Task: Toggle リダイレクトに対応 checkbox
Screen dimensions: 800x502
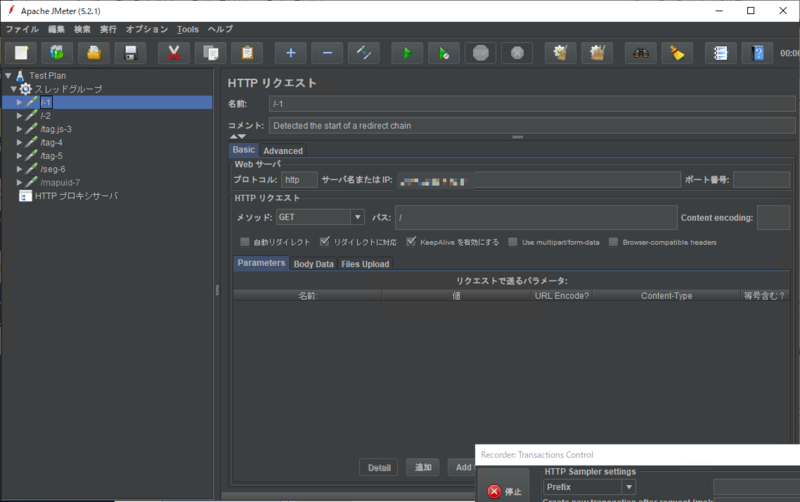Action: (x=324, y=242)
